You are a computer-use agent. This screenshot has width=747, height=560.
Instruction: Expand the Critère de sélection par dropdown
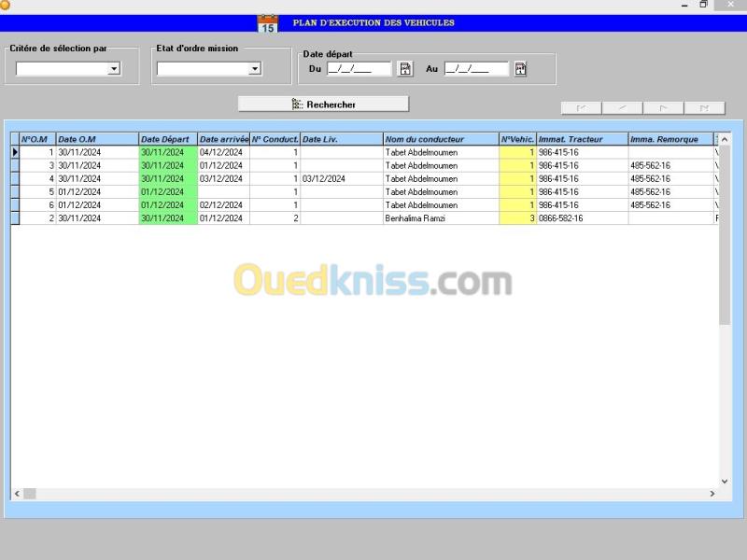coord(113,69)
